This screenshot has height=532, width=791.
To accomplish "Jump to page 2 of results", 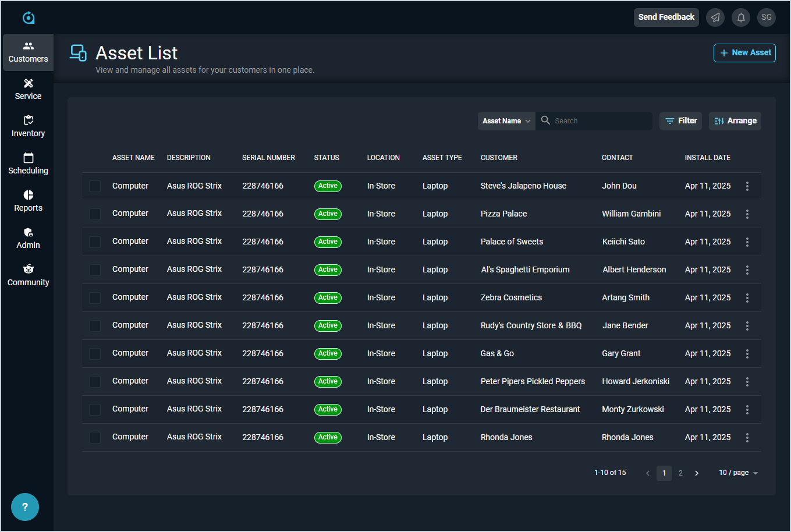I will (680, 473).
